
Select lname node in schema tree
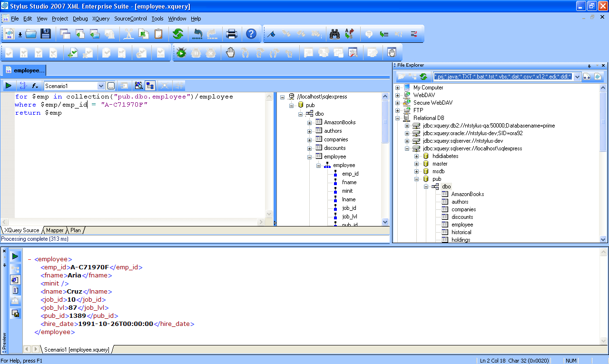[349, 199]
